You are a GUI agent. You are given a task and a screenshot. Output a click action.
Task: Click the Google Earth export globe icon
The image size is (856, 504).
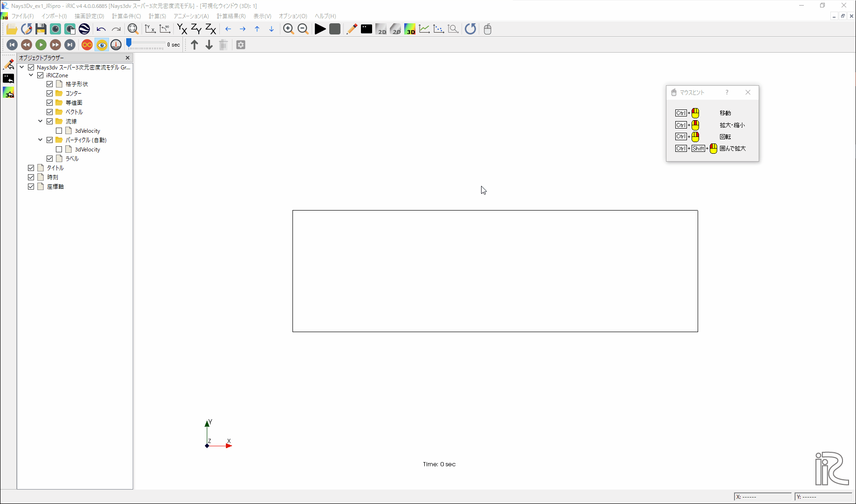(84, 29)
